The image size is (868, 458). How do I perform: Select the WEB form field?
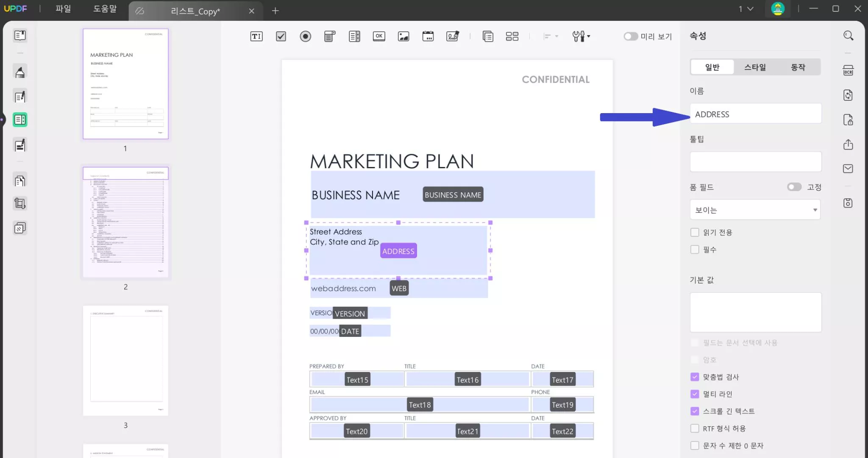point(399,288)
